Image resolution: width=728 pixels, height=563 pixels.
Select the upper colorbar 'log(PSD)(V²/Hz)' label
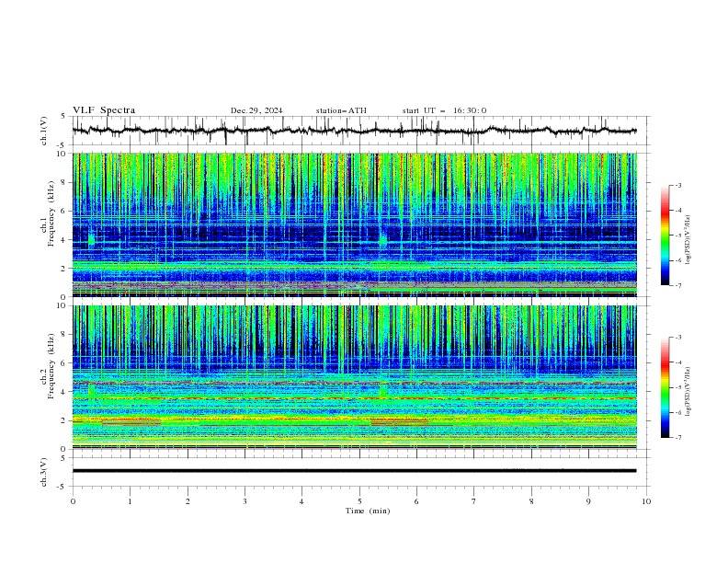[x=688, y=240]
